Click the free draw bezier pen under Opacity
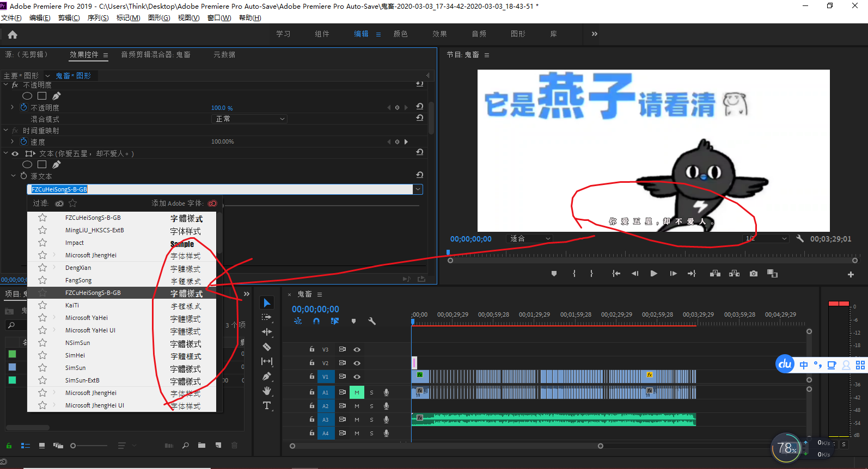Image resolution: width=868 pixels, height=469 pixels. (x=57, y=96)
